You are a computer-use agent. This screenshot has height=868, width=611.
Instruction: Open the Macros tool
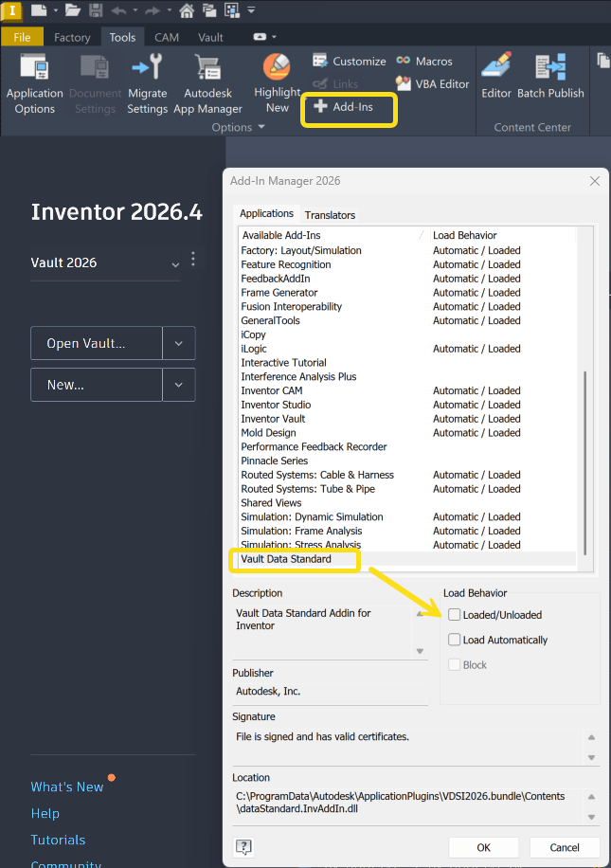[x=424, y=61]
